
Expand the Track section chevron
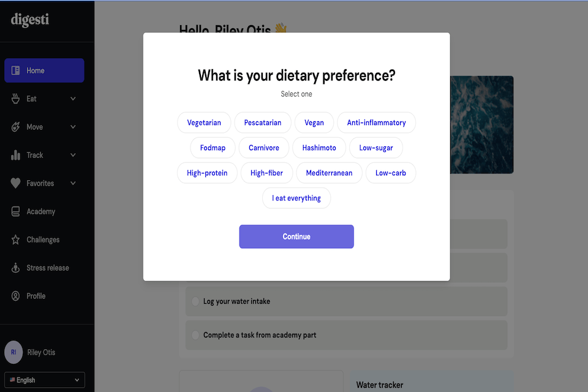click(x=73, y=155)
